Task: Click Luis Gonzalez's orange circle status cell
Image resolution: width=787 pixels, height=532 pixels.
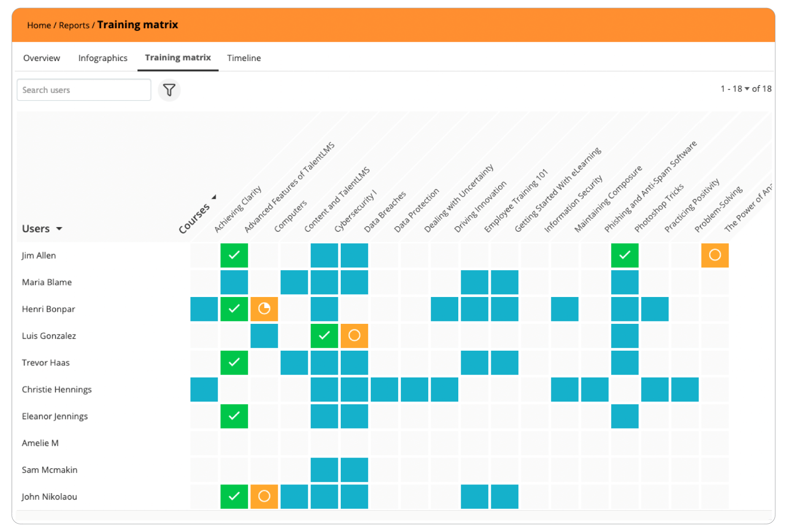Action: pyautogui.click(x=354, y=336)
